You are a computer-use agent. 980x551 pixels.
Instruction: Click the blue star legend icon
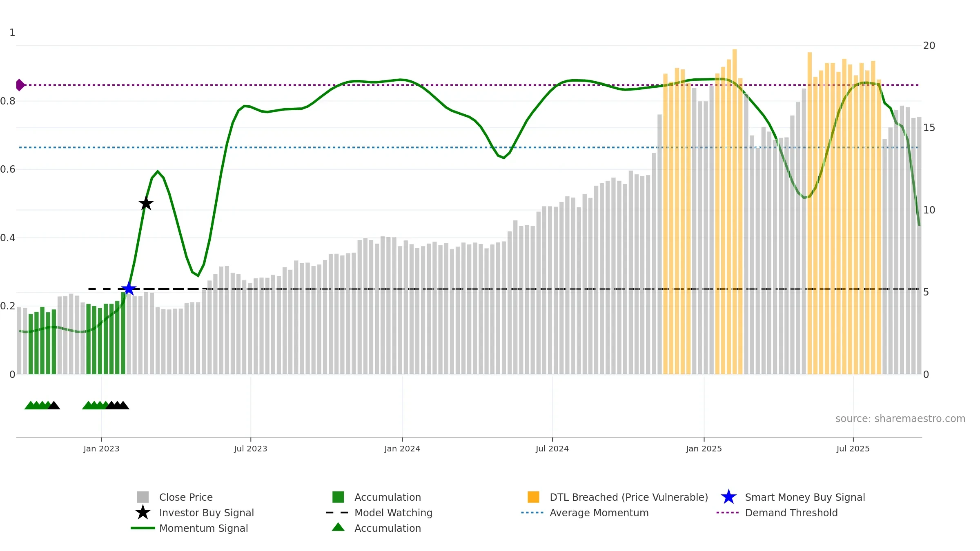click(728, 497)
